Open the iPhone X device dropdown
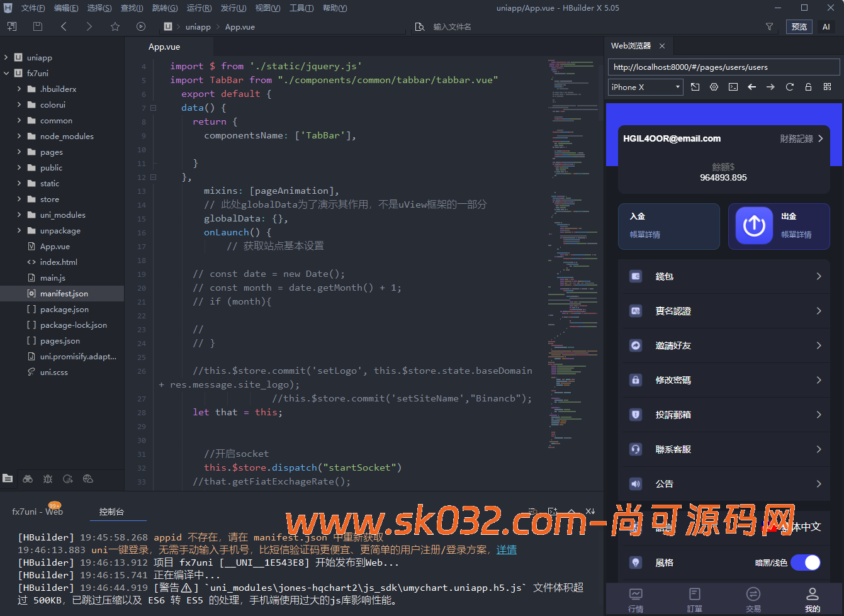This screenshot has width=844, height=616. point(646,87)
